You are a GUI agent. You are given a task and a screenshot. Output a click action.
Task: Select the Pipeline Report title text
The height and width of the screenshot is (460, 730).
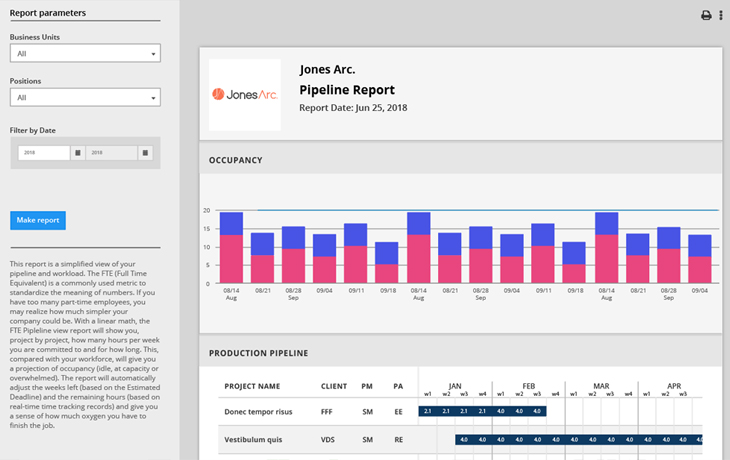pos(347,90)
